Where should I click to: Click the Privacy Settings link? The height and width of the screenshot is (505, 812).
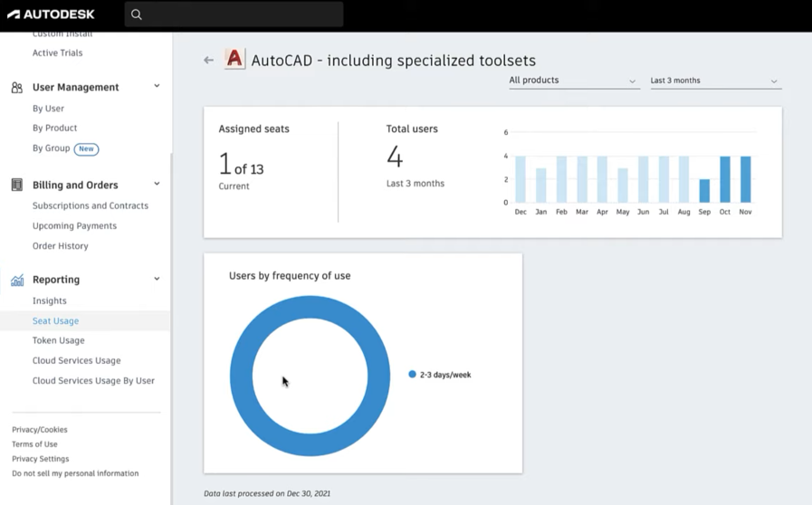[x=41, y=458]
